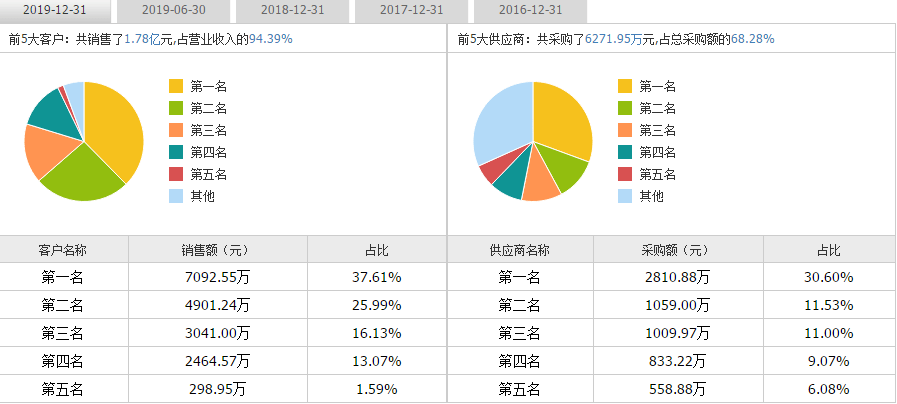Click customer legend yellow 第一名 swatch
Image resolution: width=897 pixels, height=404 pixels.
177,86
